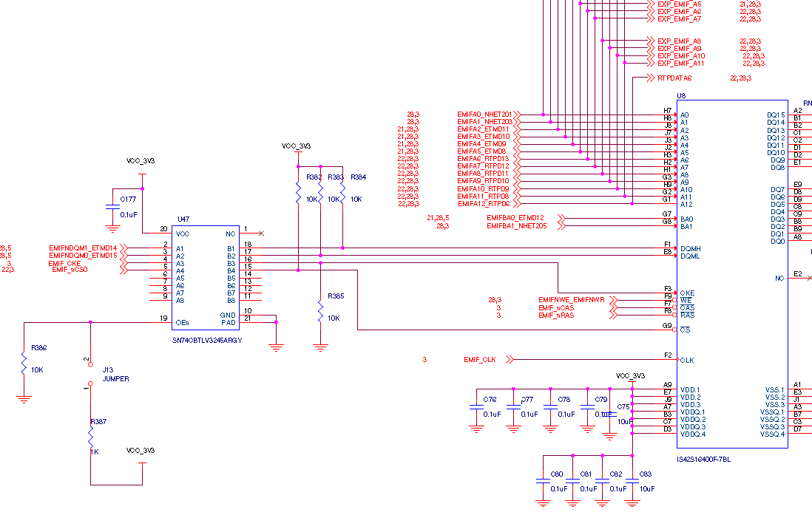Select the EMIFNDQM1_ETMD14 net label
812x515 pixels.
pyautogui.click(x=83, y=248)
